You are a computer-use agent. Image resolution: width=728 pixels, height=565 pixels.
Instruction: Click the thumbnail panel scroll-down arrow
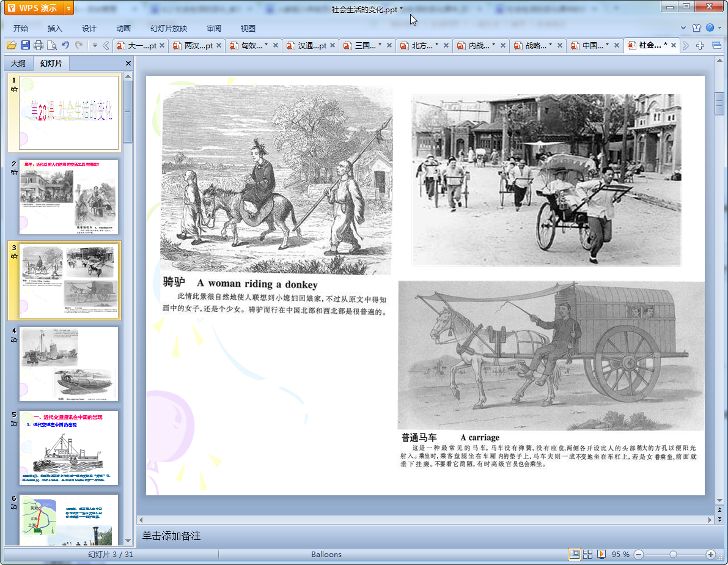click(128, 541)
